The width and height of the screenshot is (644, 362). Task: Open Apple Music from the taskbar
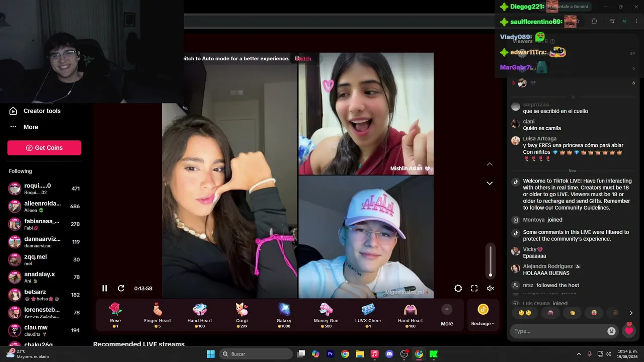coord(374,354)
